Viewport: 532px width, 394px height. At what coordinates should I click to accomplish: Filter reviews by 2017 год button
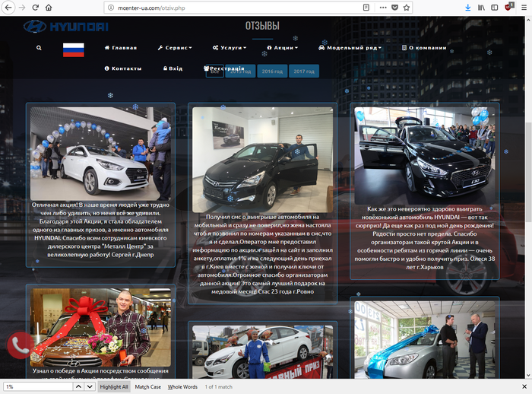click(x=304, y=71)
